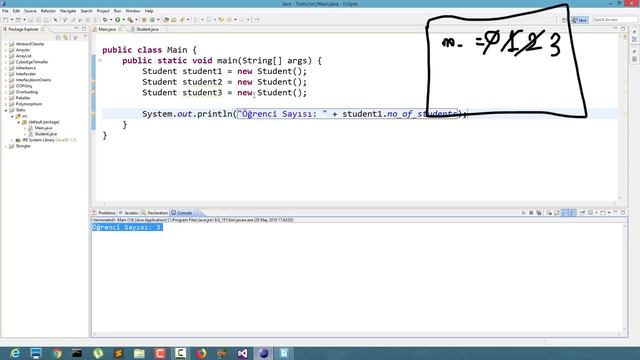
Task: Open the Run menu
Action: coord(118,11)
